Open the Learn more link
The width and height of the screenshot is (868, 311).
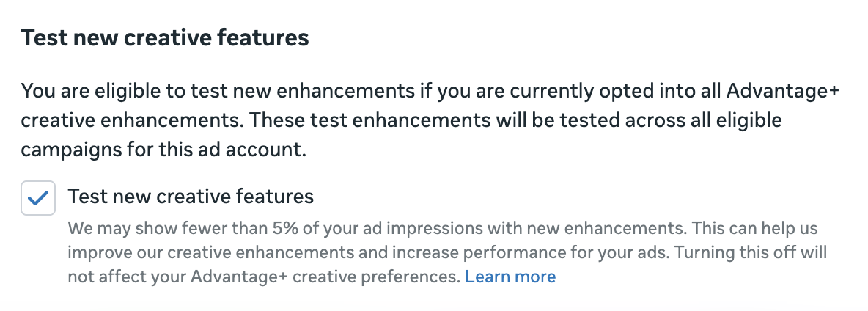[510, 277]
